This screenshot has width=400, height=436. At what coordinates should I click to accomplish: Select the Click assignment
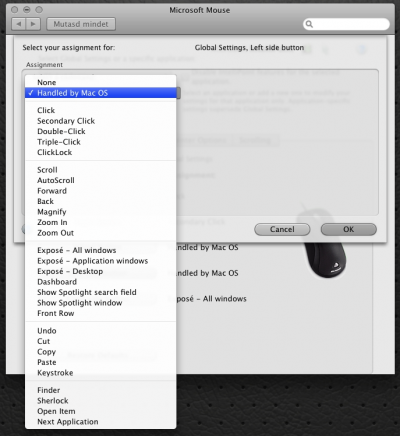pyautogui.click(x=100, y=110)
